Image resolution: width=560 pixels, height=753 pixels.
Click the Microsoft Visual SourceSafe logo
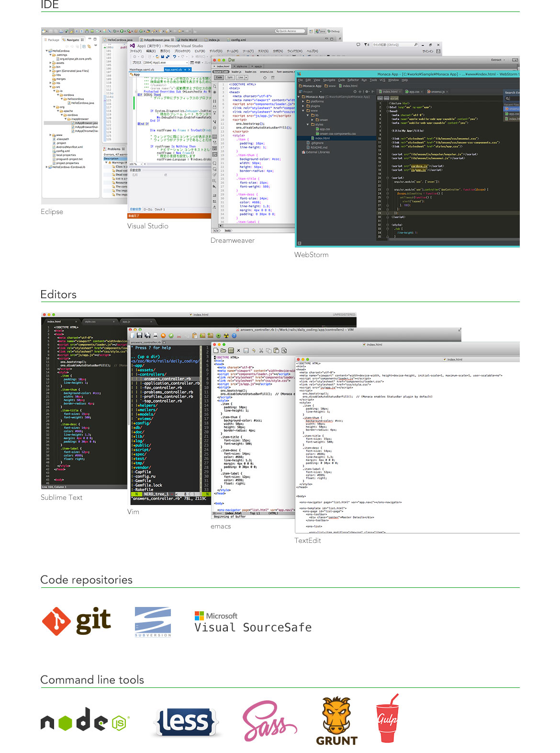pyautogui.click(x=253, y=622)
